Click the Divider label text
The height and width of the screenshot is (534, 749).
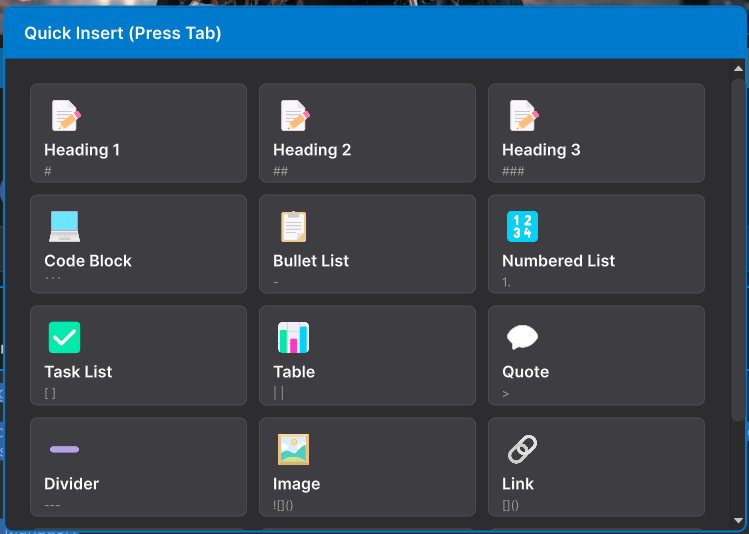tap(72, 484)
